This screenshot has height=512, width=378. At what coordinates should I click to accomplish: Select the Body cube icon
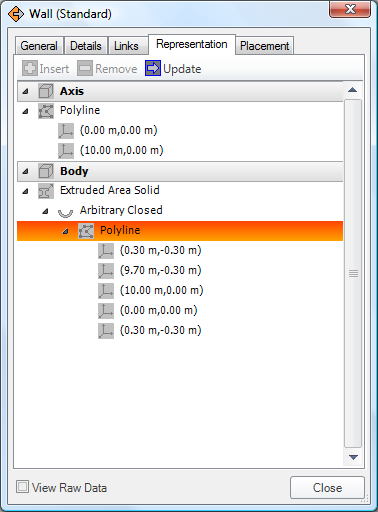tap(46, 171)
